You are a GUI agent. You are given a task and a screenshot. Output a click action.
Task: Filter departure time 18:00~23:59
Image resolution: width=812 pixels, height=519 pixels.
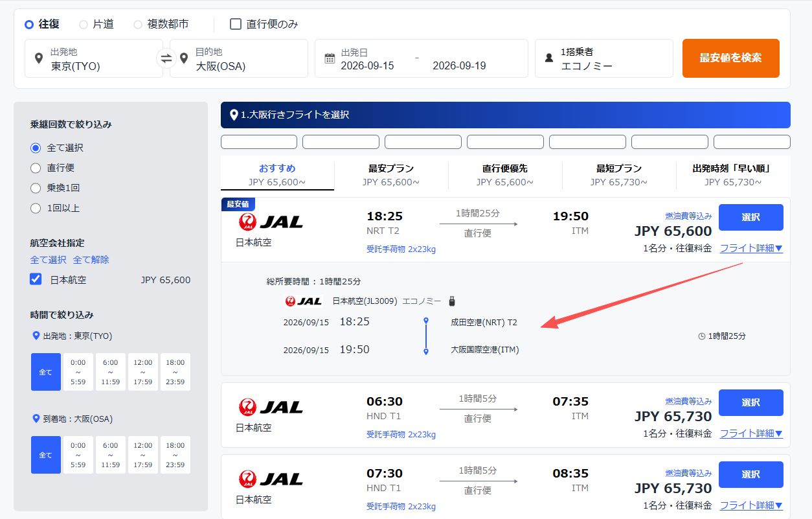[175, 372]
